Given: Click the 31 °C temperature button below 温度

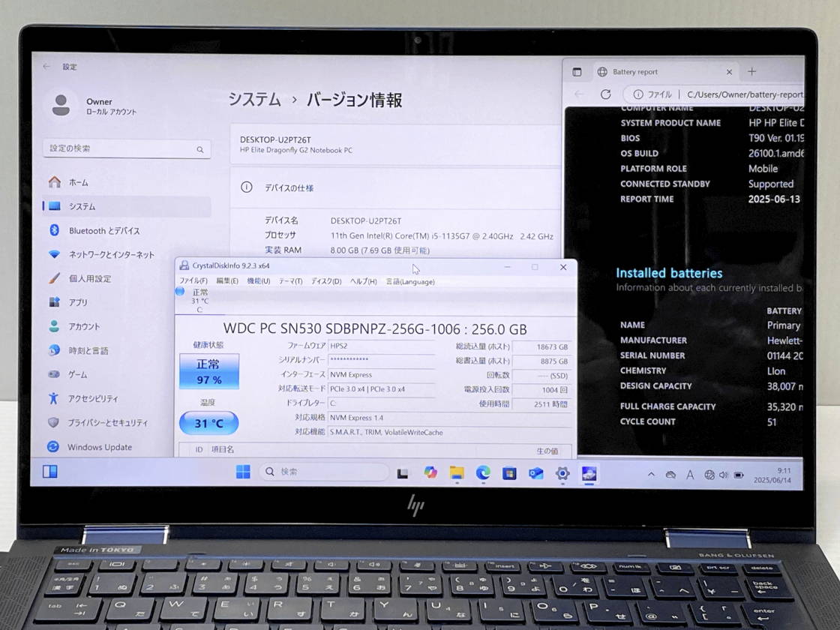Looking at the screenshot, I should pos(209,423).
